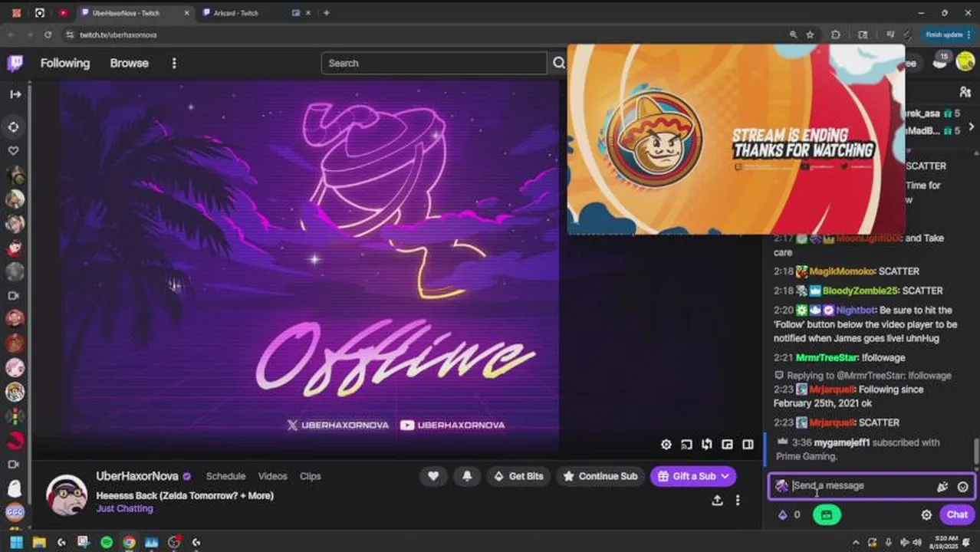980x552 pixels.
Task: Click the chat collapse arrow near gifters
Action: (971, 127)
